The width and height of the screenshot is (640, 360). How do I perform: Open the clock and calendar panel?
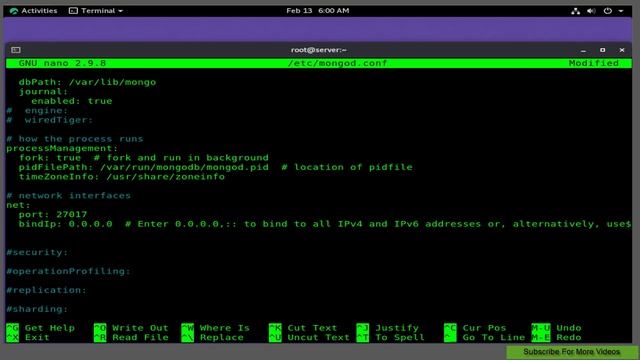point(318,11)
